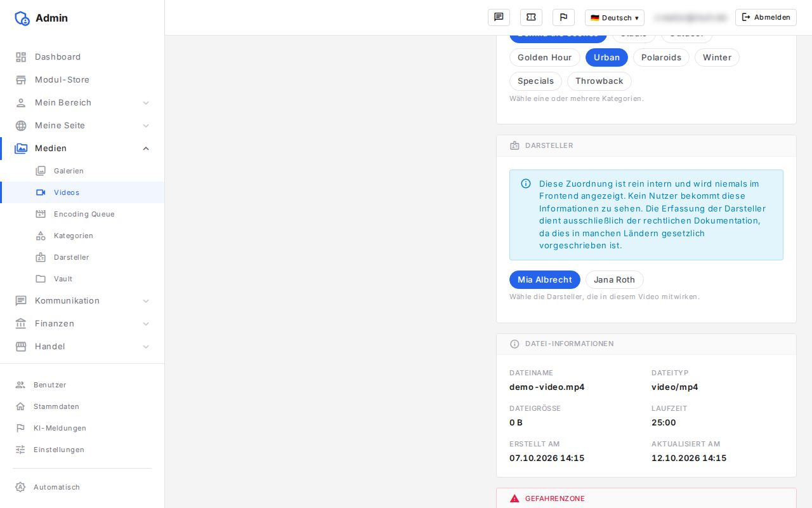Image resolution: width=812 pixels, height=508 pixels.
Task: Open the chat messages icon in the header
Action: pyautogui.click(x=499, y=17)
